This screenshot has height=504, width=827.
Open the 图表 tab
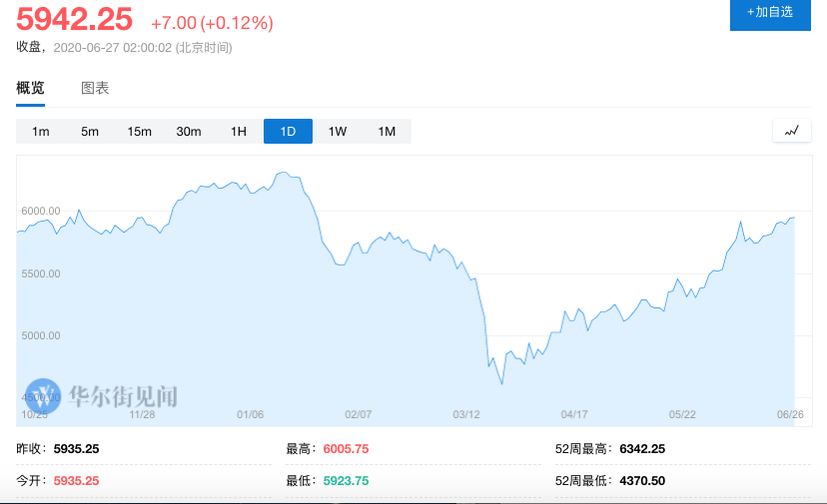[x=95, y=88]
